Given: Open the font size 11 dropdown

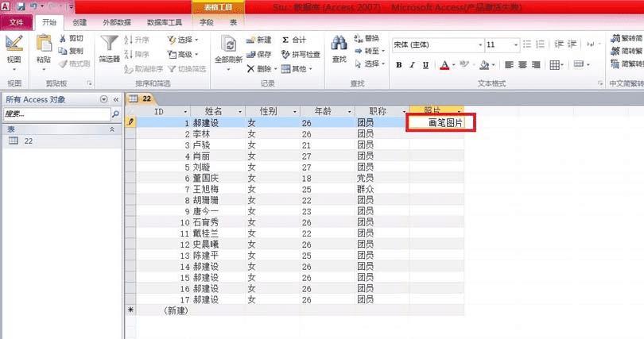Looking at the screenshot, I should (x=516, y=44).
